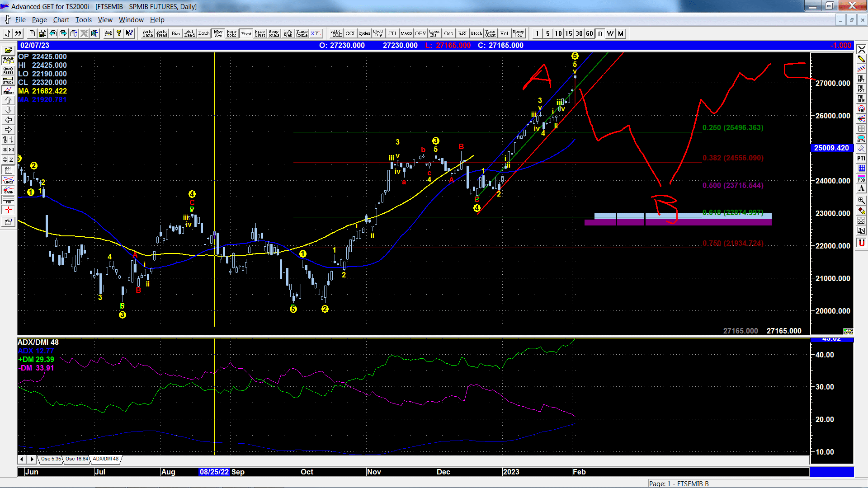Select the PTI tool
The height and width of the screenshot is (488, 868).
[861, 158]
